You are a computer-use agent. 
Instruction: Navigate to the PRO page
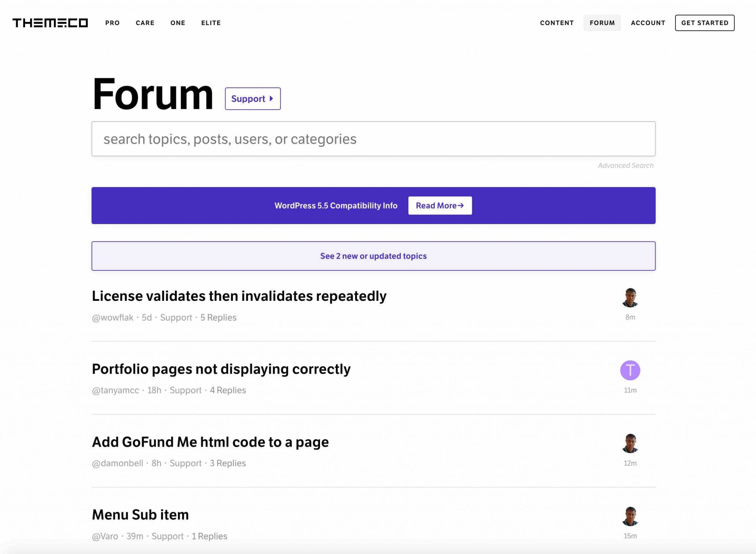tap(112, 23)
